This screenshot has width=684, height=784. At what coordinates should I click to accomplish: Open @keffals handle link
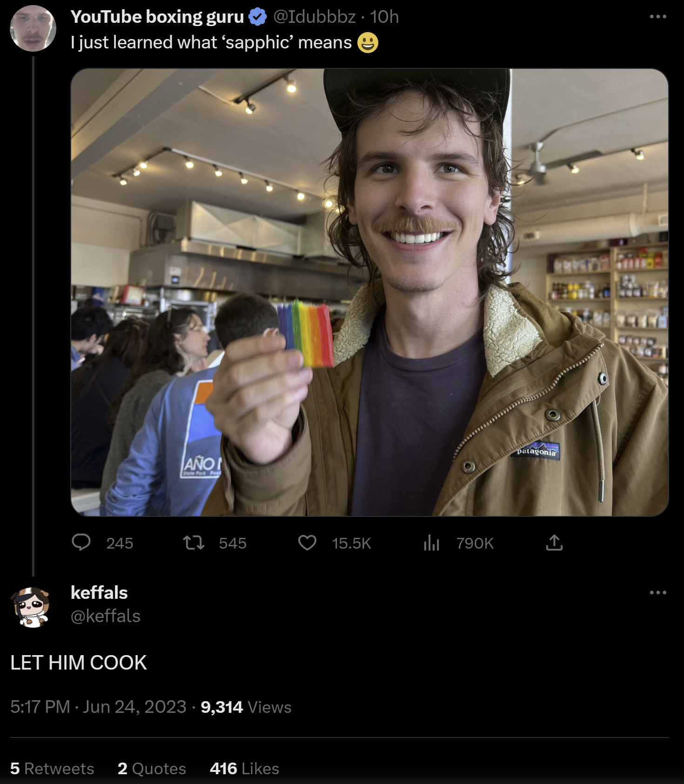point(106,616)
